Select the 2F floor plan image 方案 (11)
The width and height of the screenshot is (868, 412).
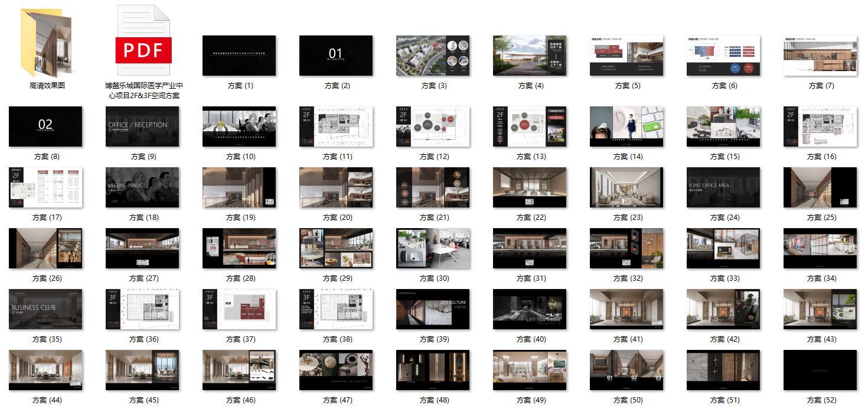coord(336,126)
